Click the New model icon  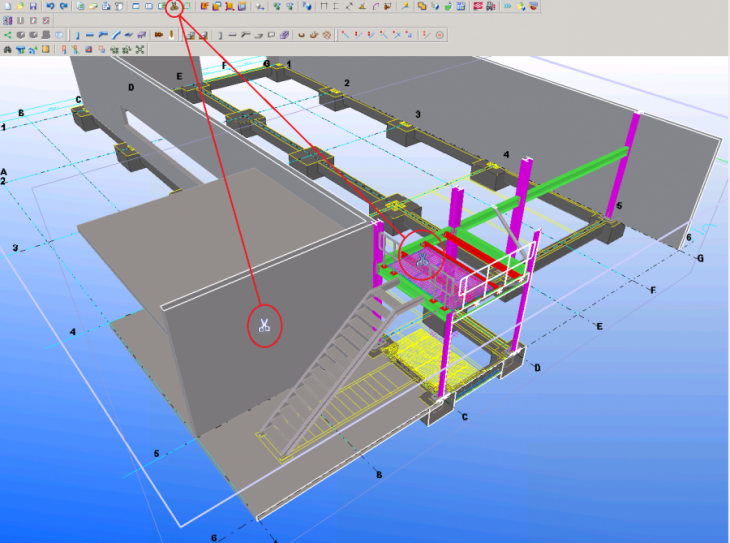(7, 6)
